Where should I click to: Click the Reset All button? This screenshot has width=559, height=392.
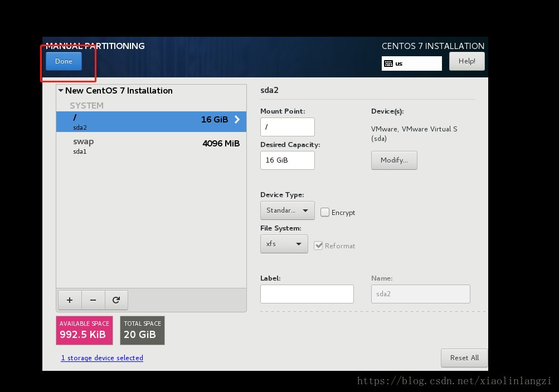pyautogui.click(x=464, y=358)
